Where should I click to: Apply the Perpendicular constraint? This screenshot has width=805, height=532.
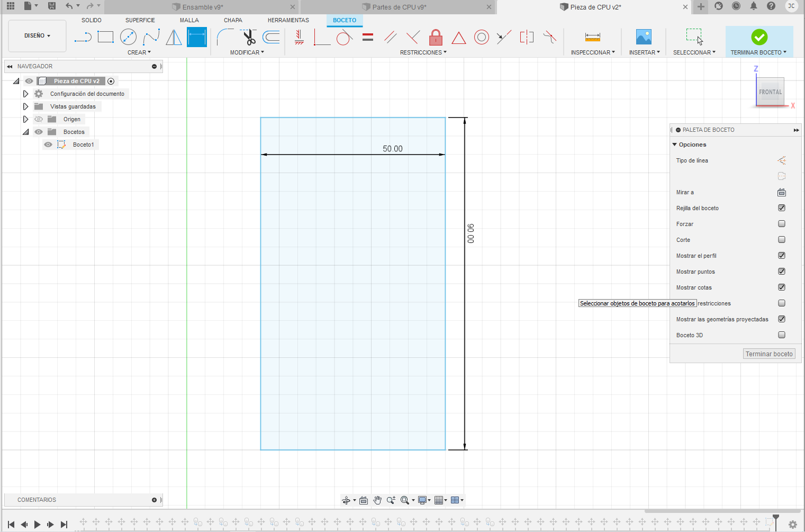[413, 37]
